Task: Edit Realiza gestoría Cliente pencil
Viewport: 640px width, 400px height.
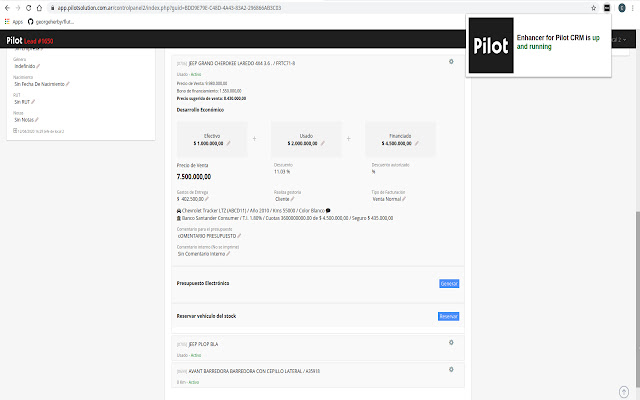Action: [x=293, y=199]
